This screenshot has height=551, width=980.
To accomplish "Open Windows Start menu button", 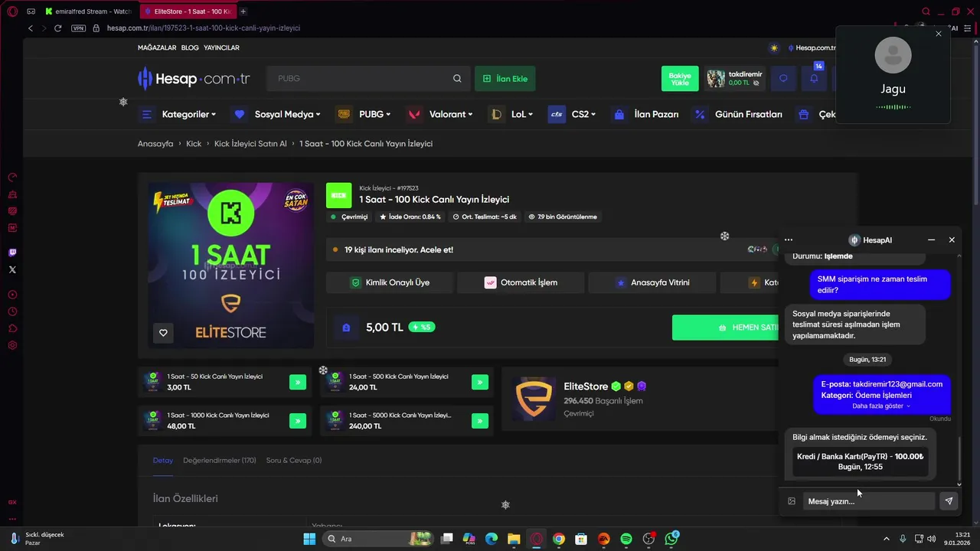I will pyautogui.click(x=309, y=539).
